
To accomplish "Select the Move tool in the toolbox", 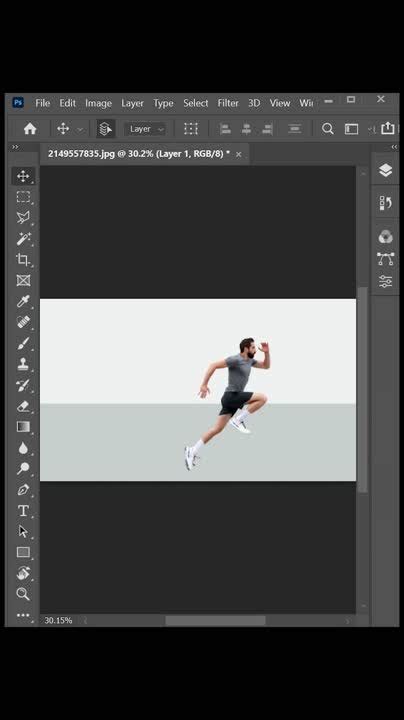I will coord(23,176).
